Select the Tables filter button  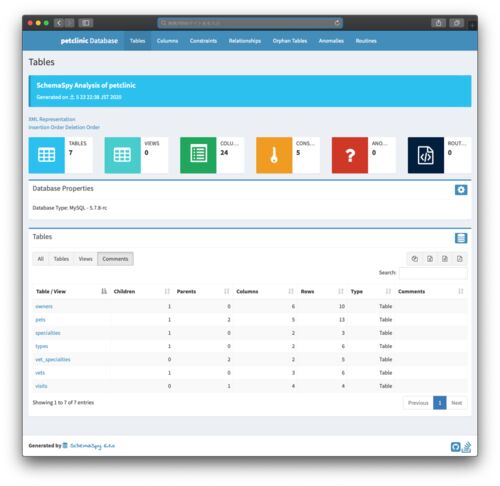coord(61,259)
